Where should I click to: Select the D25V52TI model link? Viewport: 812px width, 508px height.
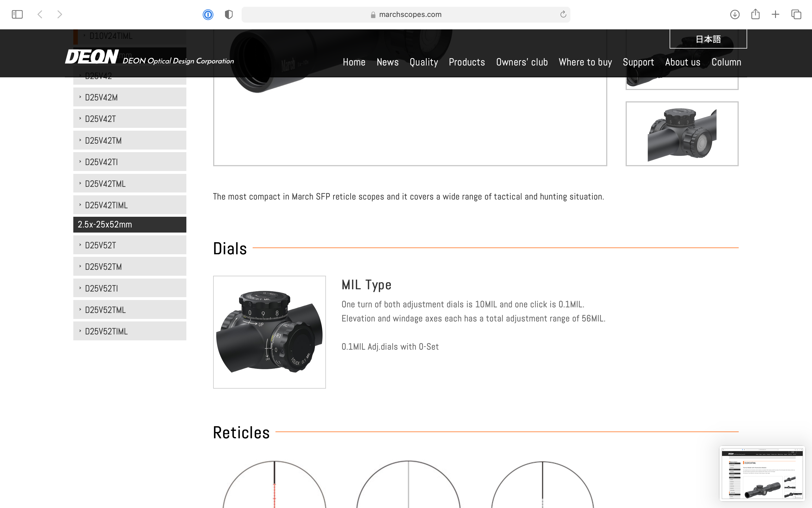click(129, 288)
